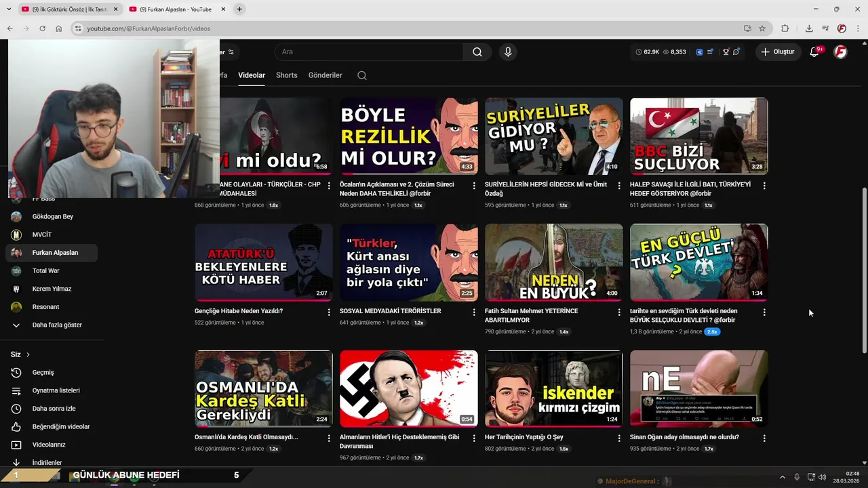Open the vidIQ blue IQ icon

[699, 52]
